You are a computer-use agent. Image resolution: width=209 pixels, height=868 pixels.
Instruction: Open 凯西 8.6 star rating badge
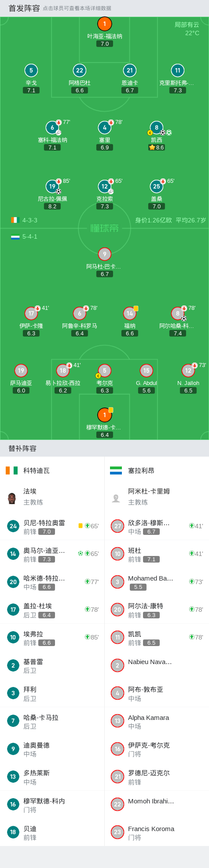point(157,147)
